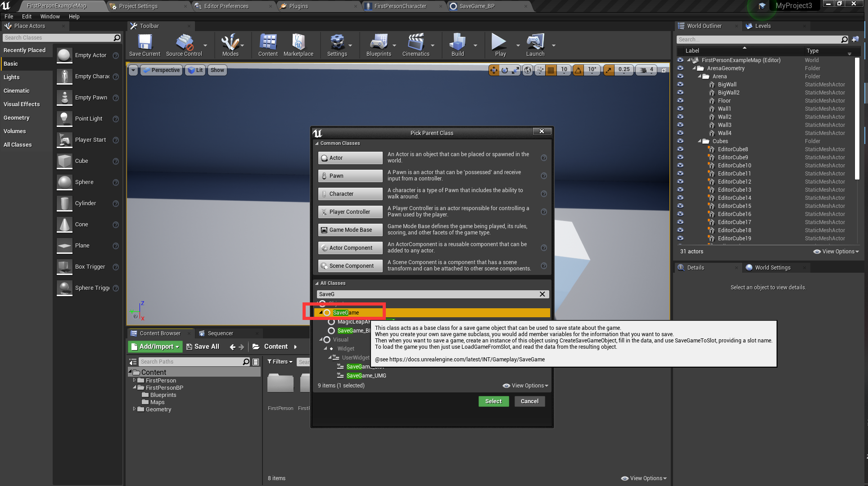Toggle grid snapping in the viewport
This screenshot has height=486, width=868.
point(551,70)
